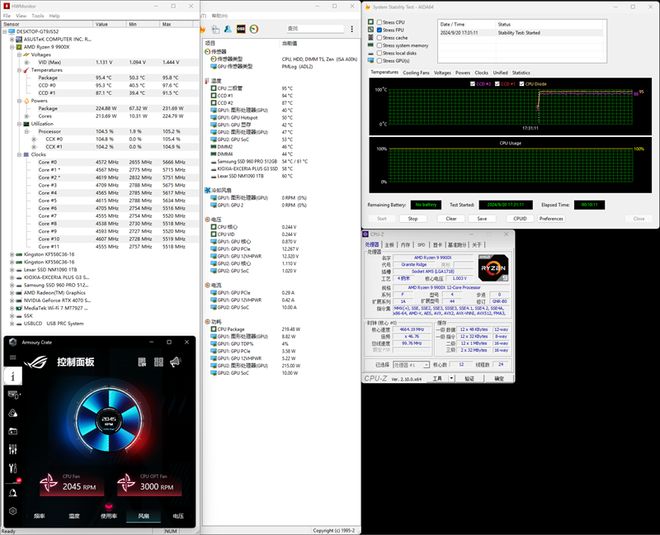Switch Armoury Crate to list layout view icon
The image size is (660, 535).
[x=142, y=362]
